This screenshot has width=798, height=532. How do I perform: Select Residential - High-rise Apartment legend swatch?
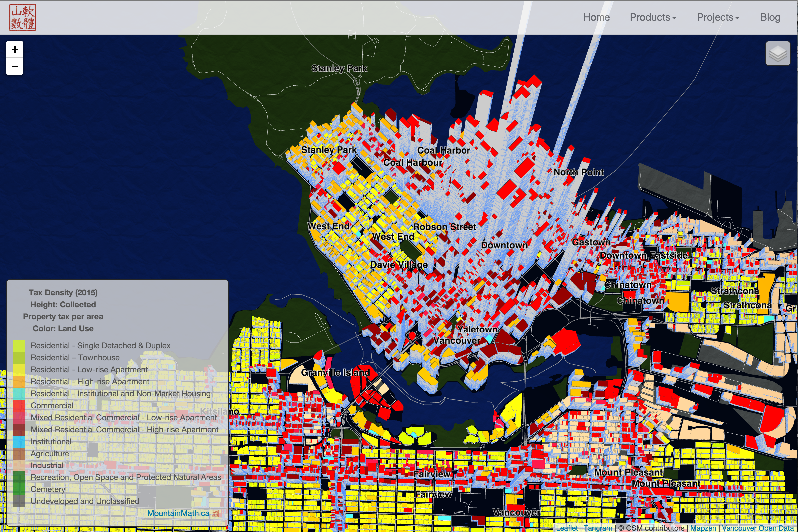(x=19, y=382)
